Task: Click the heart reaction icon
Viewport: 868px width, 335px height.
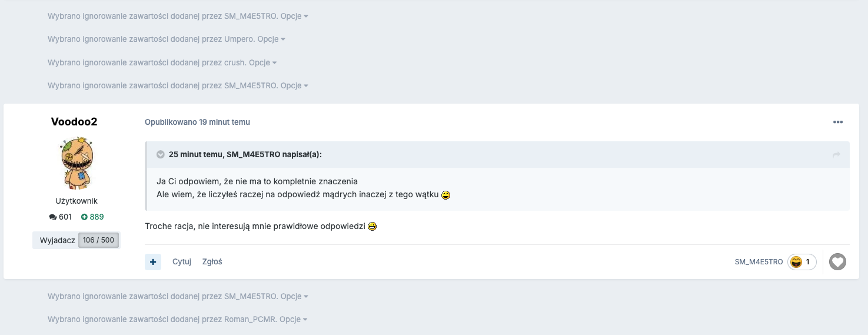Action: pos(837,262)
